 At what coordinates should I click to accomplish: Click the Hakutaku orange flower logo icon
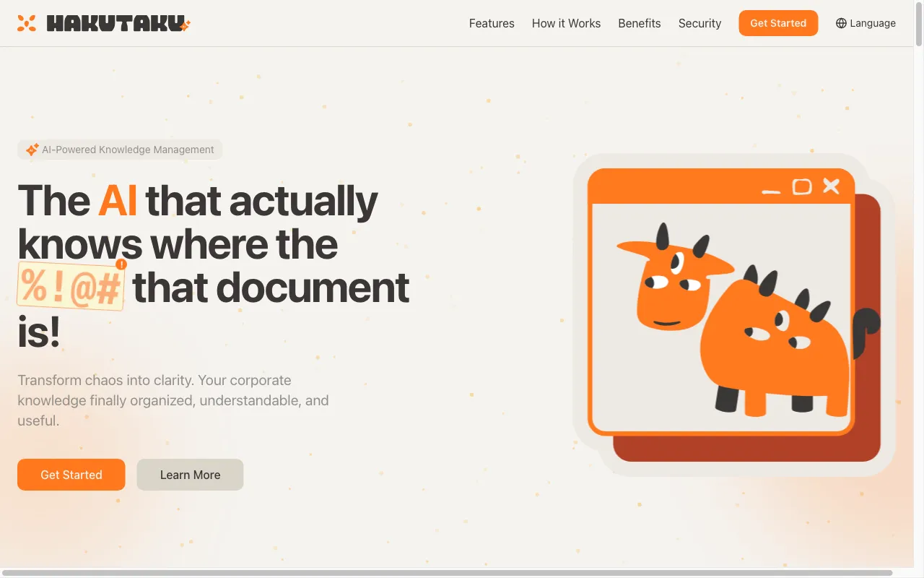pyautogui.click(x=27, y=23)
